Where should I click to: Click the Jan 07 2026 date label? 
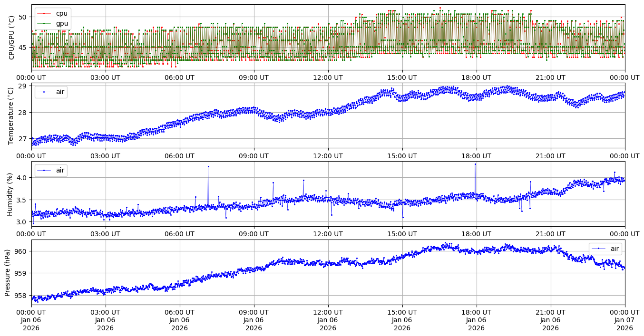tap(624, 324)
